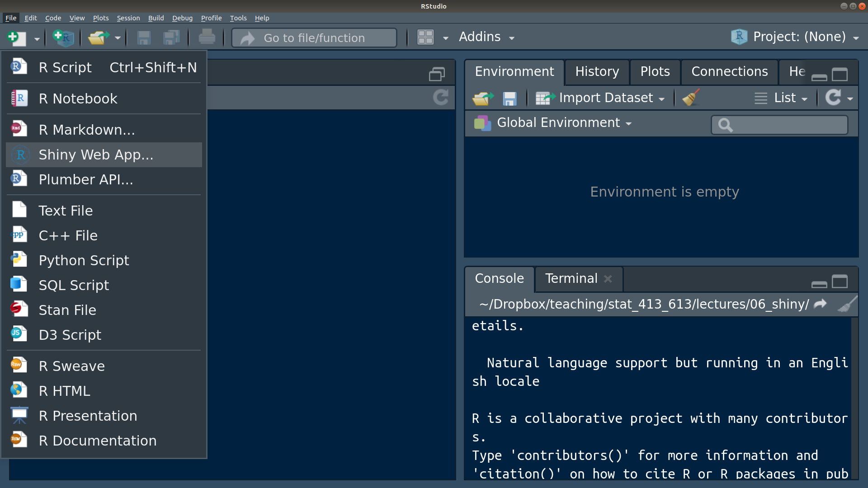
Task: Open the Global Environment dropdown
Action: point(553,123)
